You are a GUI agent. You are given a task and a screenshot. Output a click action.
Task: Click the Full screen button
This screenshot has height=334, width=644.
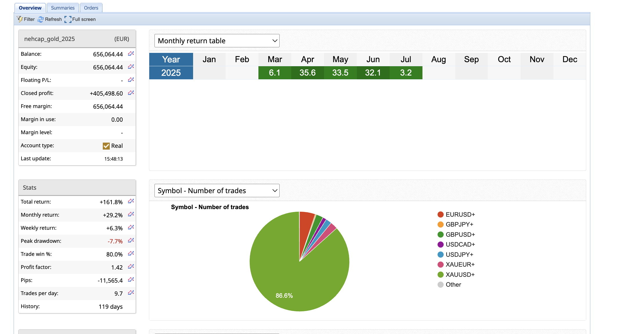80,19
